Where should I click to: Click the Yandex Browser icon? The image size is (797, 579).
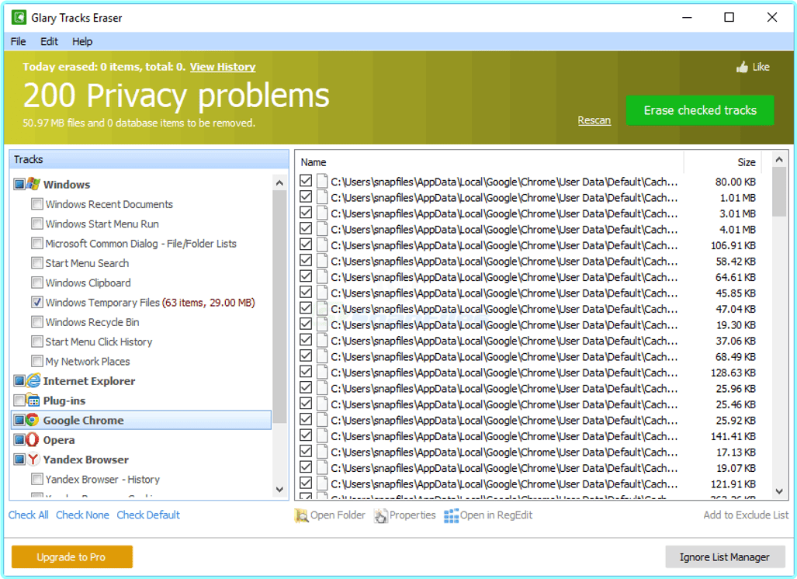[x=33, y=460]
